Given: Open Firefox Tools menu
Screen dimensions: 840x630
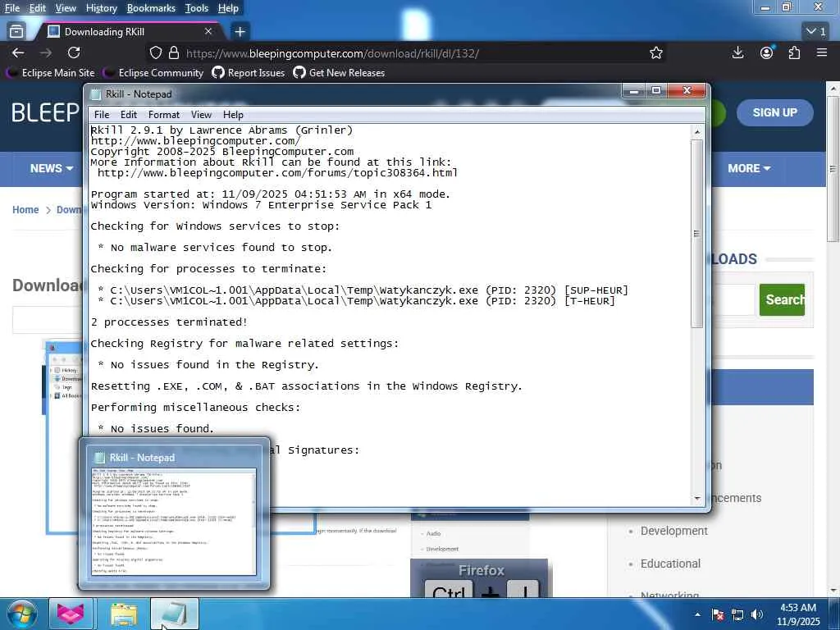Looking at the screenshot, I should click(197, 8).
